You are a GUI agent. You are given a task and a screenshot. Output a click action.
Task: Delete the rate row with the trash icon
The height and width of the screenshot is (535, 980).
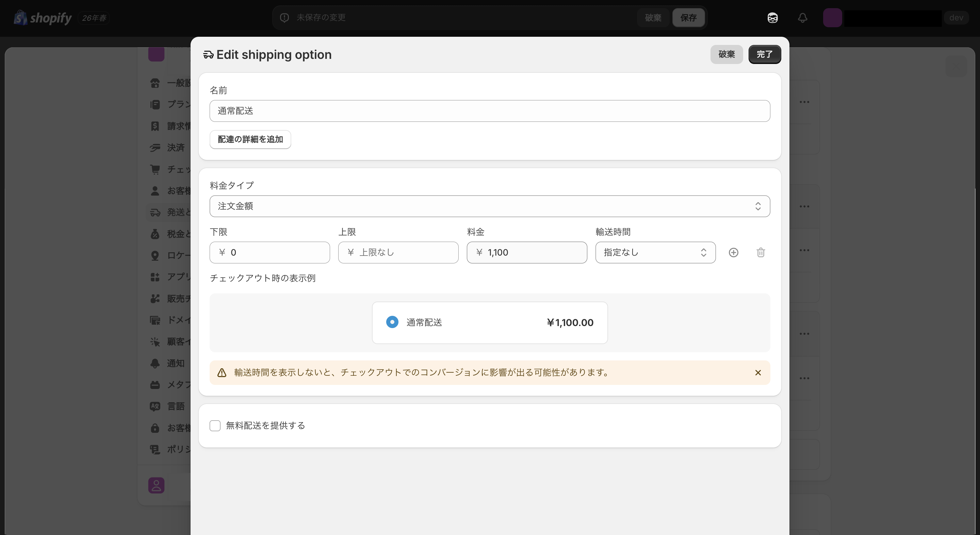click(x=761, y=253)
